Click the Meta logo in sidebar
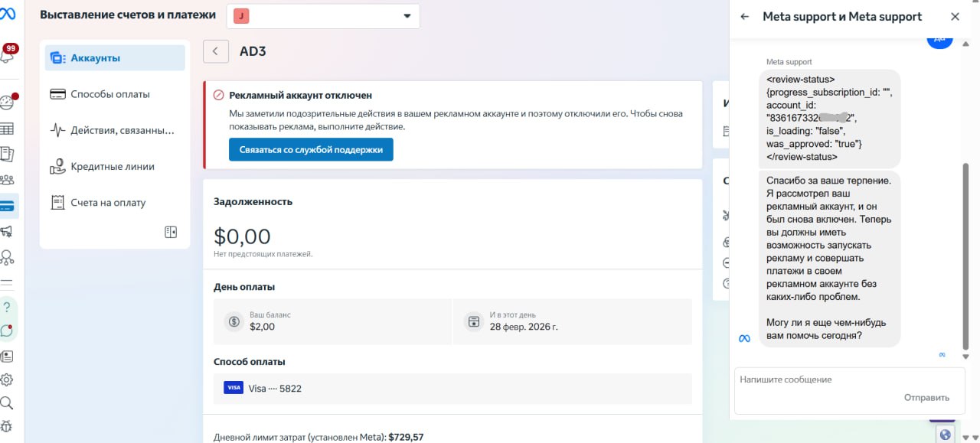Image resolution: width=980 pixels, height=443 pixels. pyautogui.click(x=8, y=14)
